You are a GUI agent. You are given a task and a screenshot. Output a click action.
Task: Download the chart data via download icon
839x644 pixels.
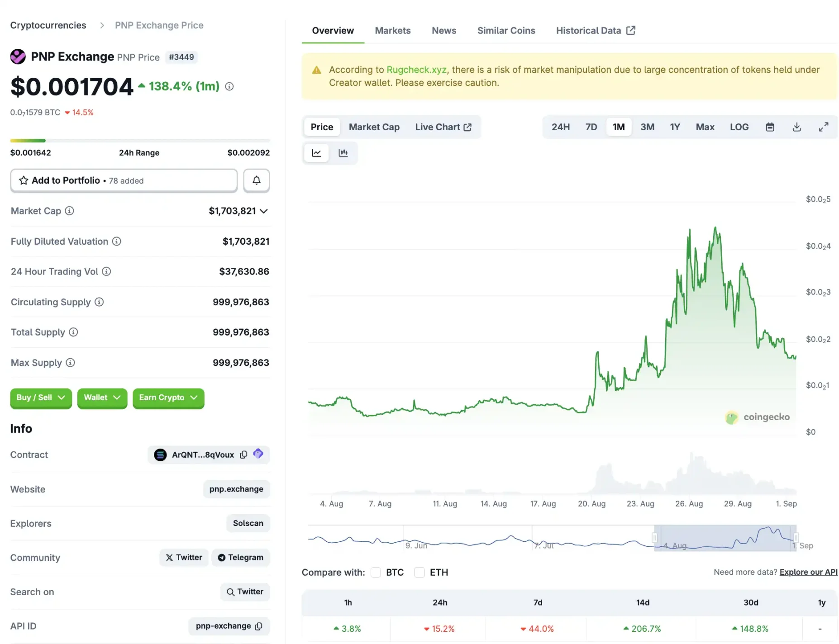click(796, 127)
